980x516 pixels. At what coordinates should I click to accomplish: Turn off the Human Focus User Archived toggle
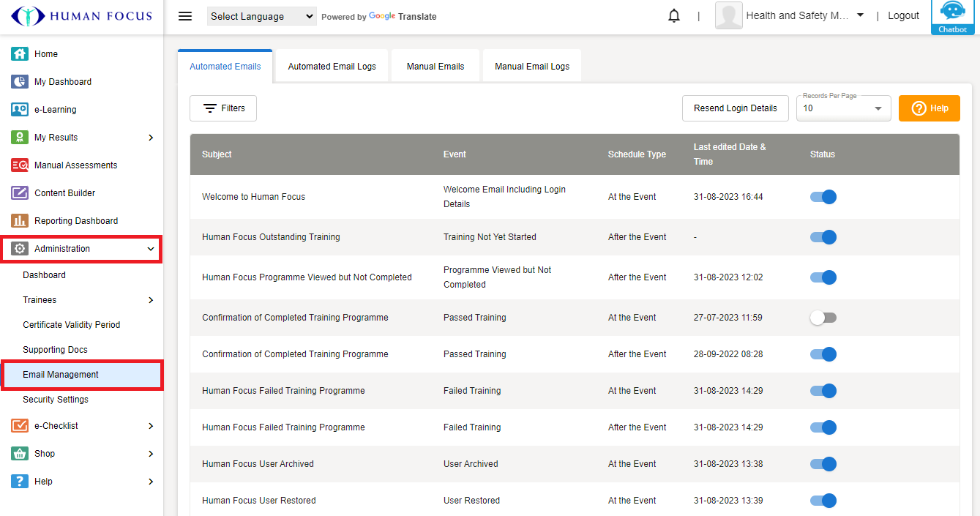[823, 464]
